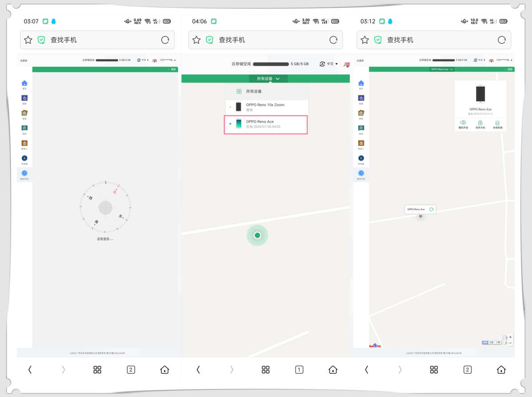This screenshot has width=532, height=397.
Task: Open the 中文 language dropdown in the 03:07 screen
Action: (143, 60)
